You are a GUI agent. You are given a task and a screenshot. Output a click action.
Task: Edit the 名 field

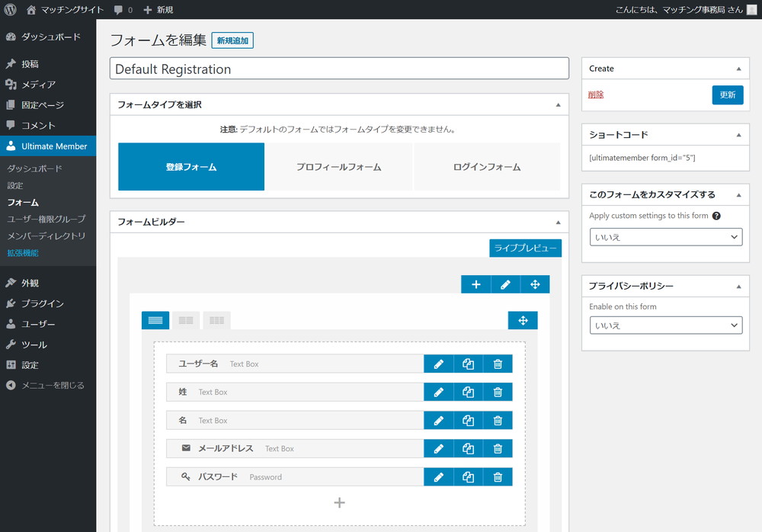(x=438, y=421)
